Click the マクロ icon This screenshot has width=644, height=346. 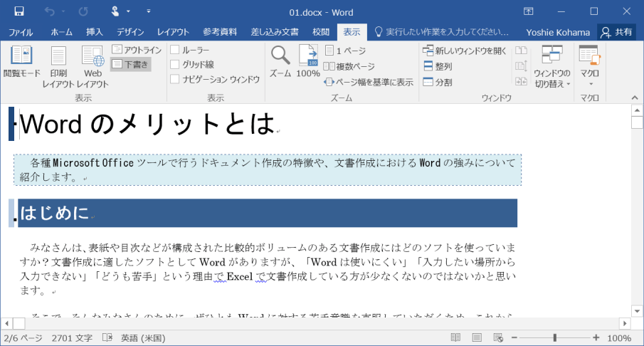589,55
